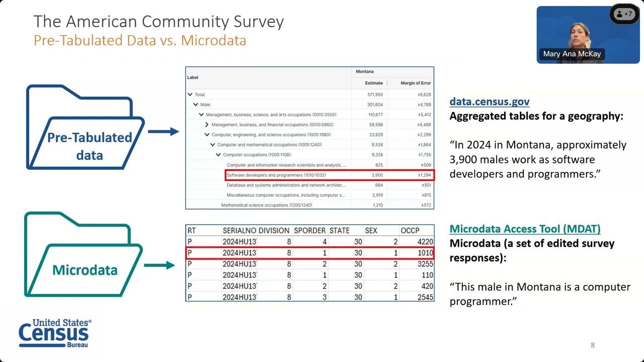The height and width of the screenshot is (362, 644).
Task: Click the Aggregated tables for a geography heading
Action: [x=536, y=116]
